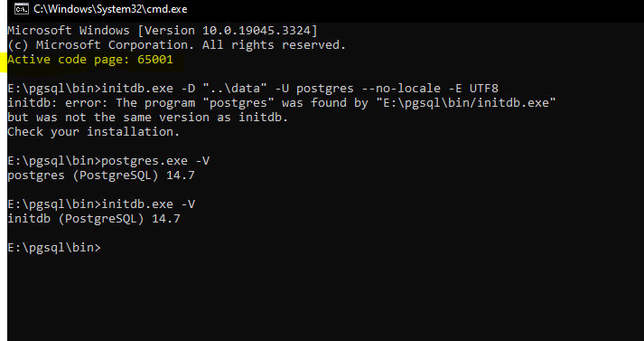This screenshot has height=341, width=644.
Task: Click the UTF8 encoding argument
Action: tap(484, 89)
